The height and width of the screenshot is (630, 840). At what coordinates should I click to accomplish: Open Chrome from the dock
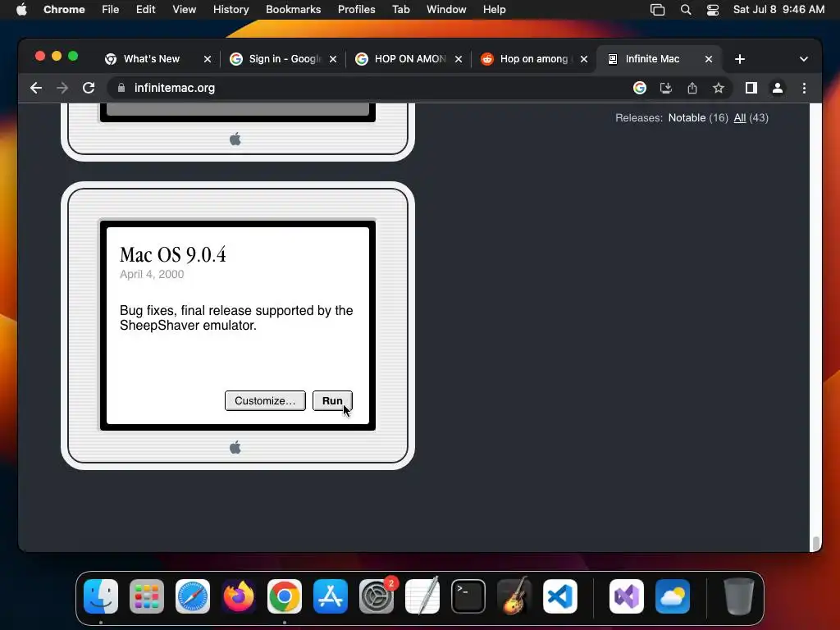(285, 596)
